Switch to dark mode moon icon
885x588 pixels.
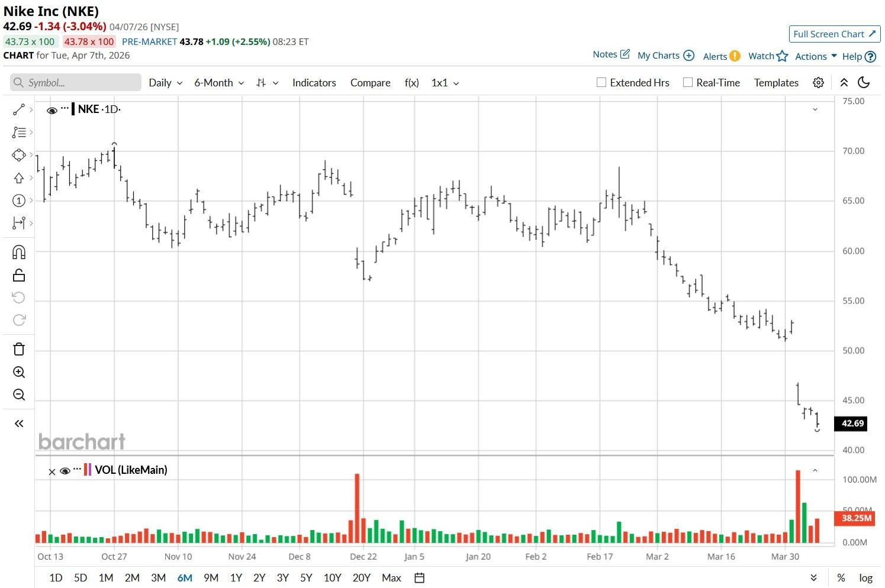point(864,83)
